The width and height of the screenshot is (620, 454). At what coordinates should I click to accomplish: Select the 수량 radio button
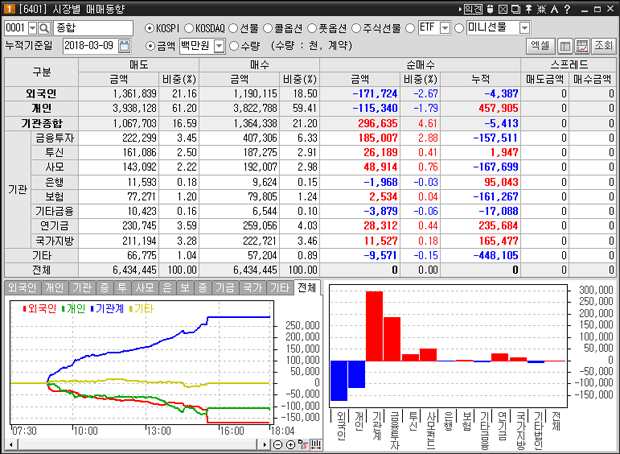tap(234, 46)
